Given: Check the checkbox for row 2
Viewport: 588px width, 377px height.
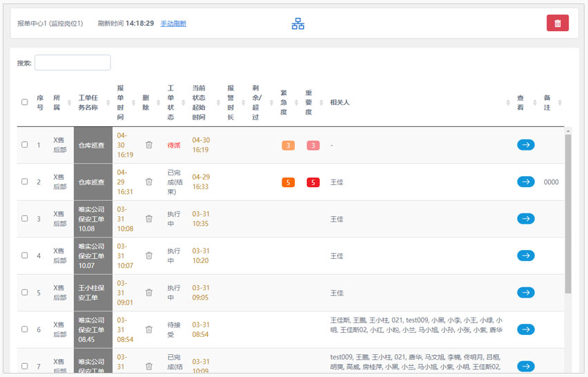Looking at the screenshot, I should coord(25,182).
